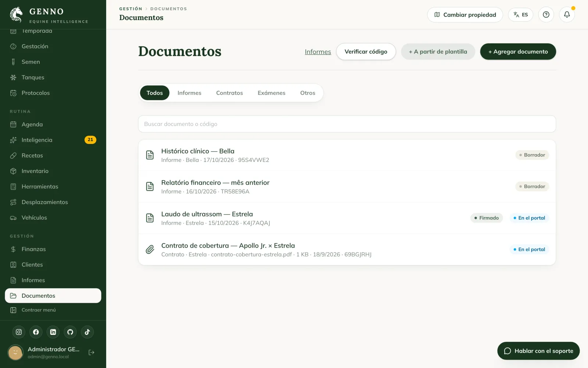Open Clientes in the sidebar

[53, 265]
